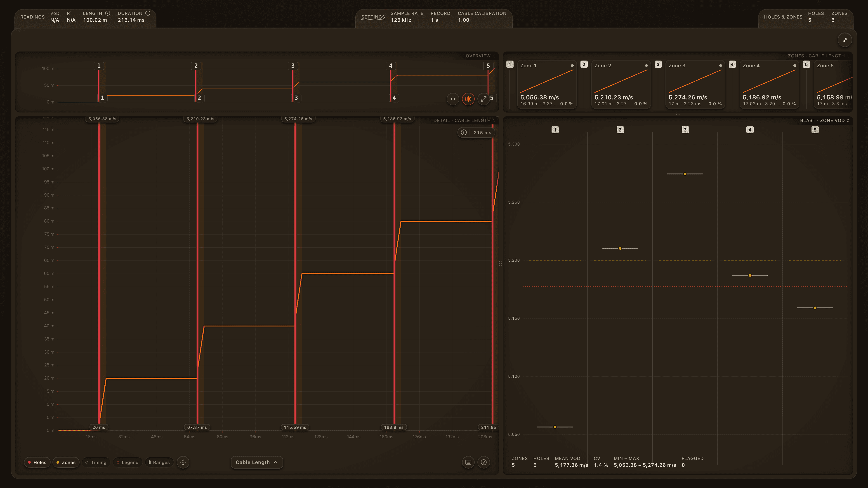This screenshot has width=868, height=488.
Task: Click the Zone 5 VOD data point
Action: (x=815, y=308)
